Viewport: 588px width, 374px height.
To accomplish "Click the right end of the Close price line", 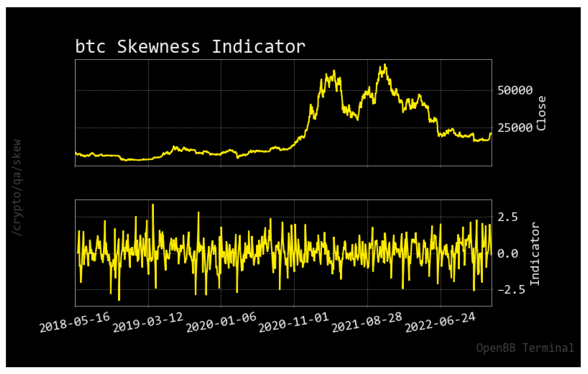I will [x=491, y=134].
